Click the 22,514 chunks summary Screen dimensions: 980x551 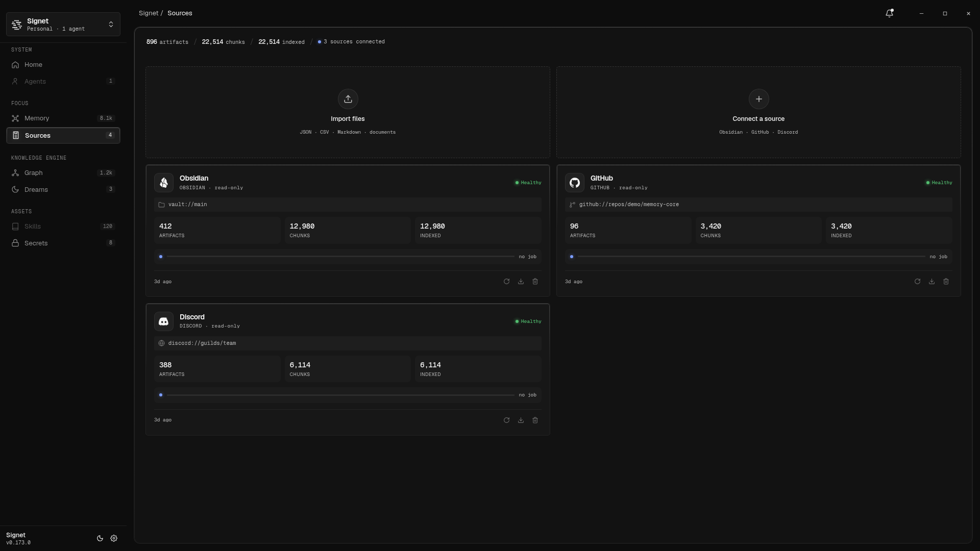coord(223,42)
